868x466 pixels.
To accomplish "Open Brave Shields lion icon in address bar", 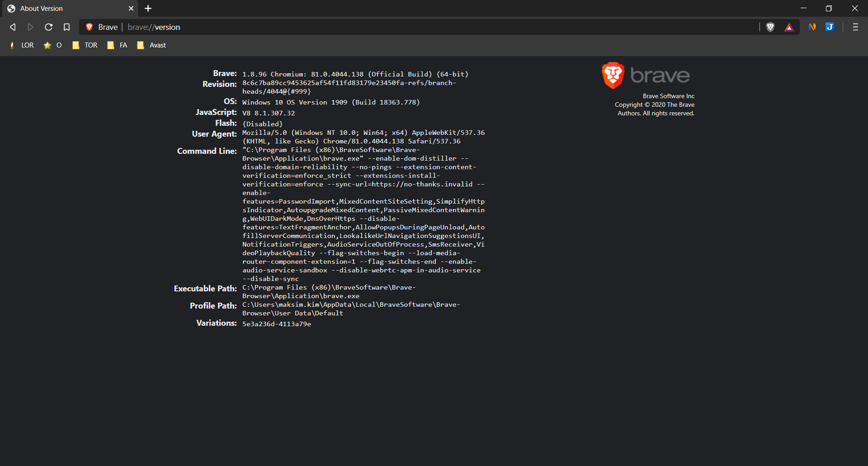I will [x=770, y=27].
